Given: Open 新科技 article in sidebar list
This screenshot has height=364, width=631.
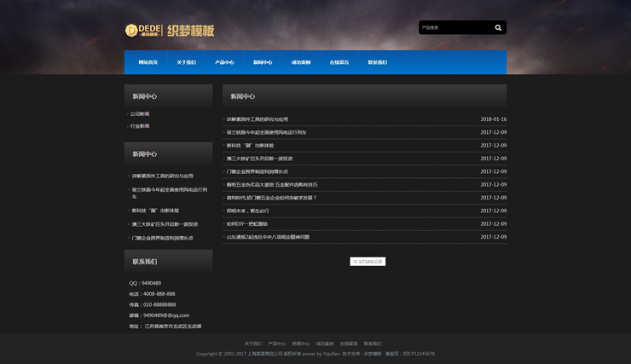Looking at the screenshot, I should click(155, 211).
